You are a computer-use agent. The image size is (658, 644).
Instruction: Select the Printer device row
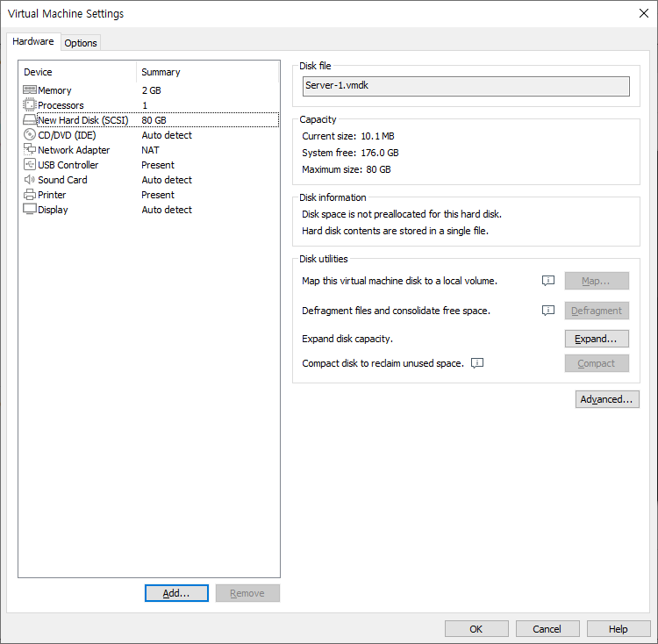[x=150, y=195]
